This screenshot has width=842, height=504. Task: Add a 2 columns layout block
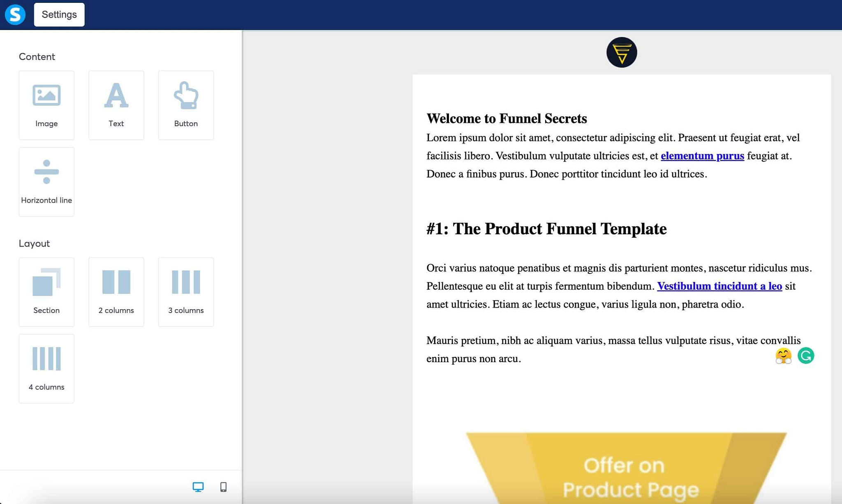tap(116, 292)
